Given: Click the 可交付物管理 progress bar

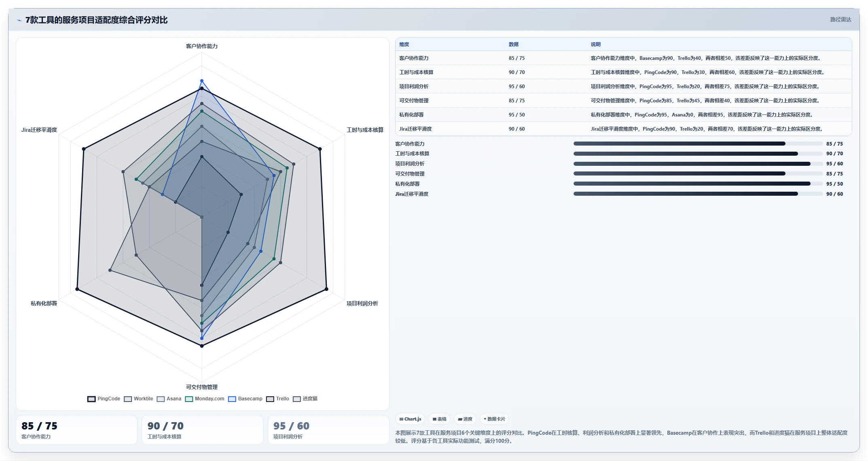Looking at the screenshot, I should click(x=698, y=173).
